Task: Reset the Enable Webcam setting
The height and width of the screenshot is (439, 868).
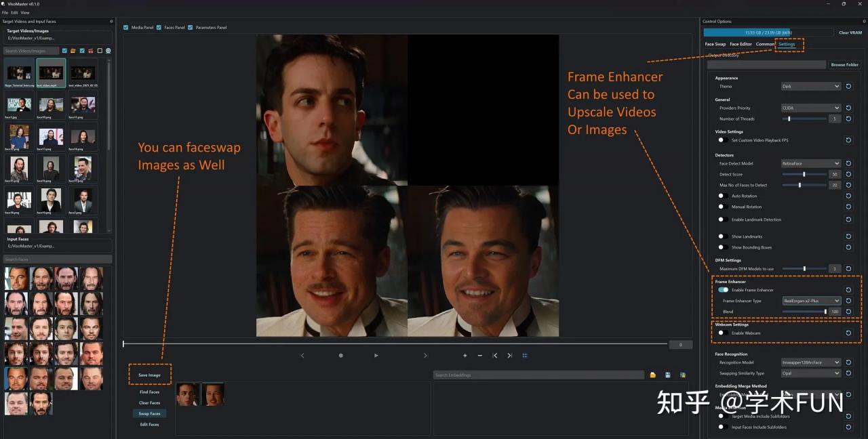Action: pyautogui.click(x=848, y=333)
